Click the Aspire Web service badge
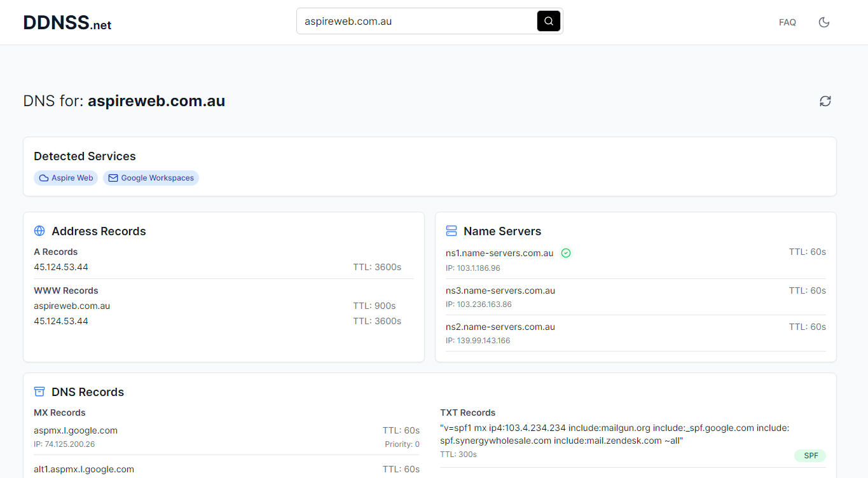The height and width of the screenshot is (478, 868). coord(65,178)
